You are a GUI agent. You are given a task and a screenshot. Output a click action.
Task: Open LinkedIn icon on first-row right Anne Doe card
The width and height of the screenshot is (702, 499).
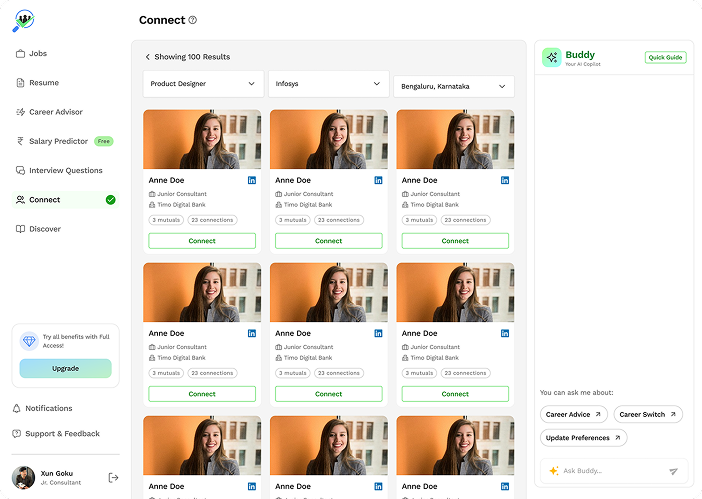(x=505, y=180)
